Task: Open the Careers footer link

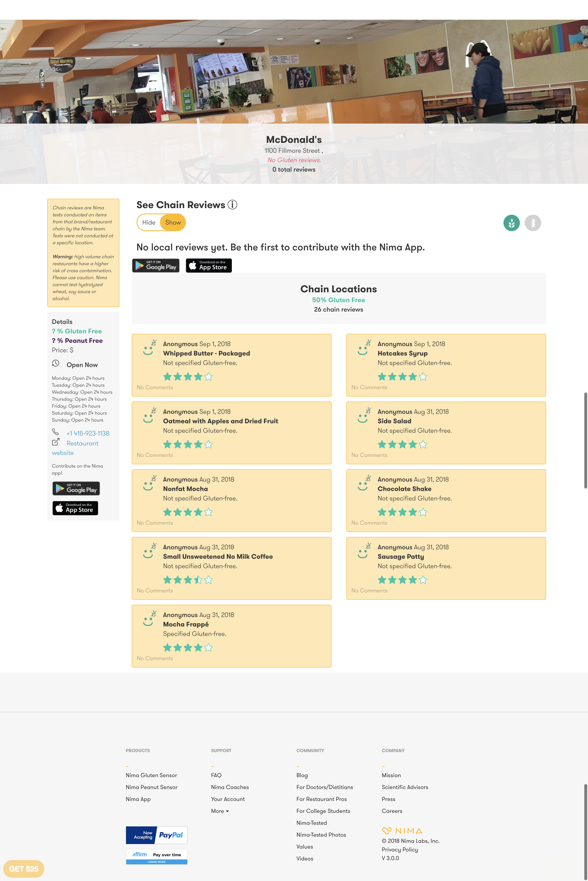Action: point(392,811)
